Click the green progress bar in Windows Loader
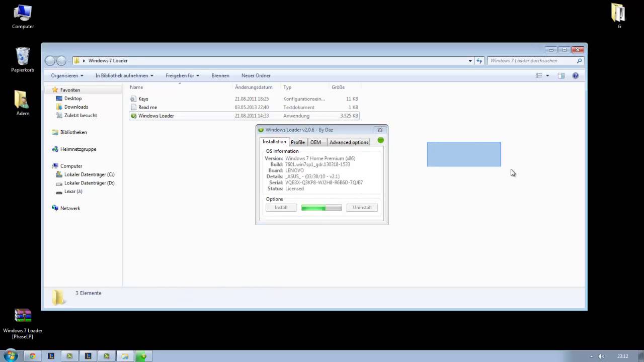This screenshot has height=362, width=644. (x=321, y=208)
